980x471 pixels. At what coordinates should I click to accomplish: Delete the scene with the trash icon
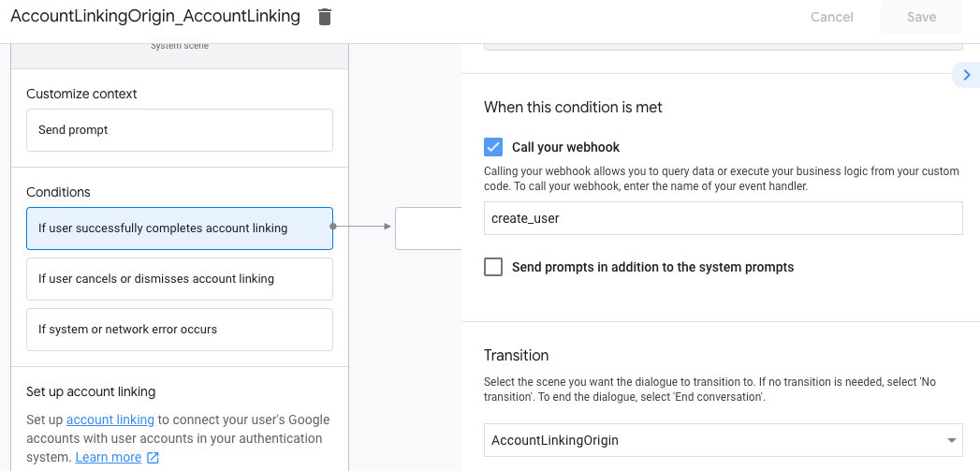point(325,17)
